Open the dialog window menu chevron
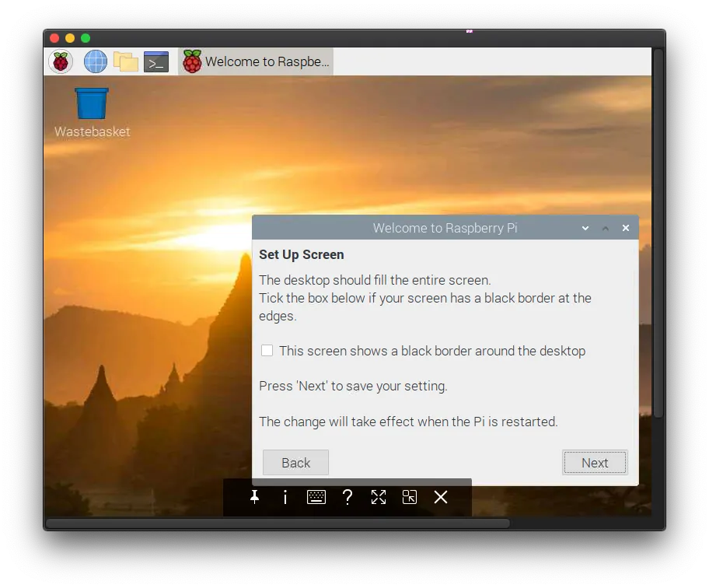Image resolution: width=709 pixels, height=588 pixels. (585, 228)
